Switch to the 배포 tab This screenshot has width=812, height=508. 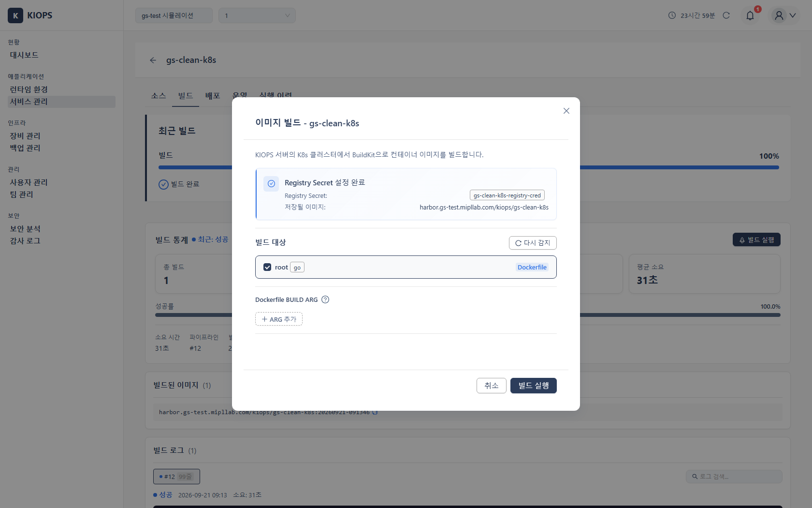click(x=213, y=96)
